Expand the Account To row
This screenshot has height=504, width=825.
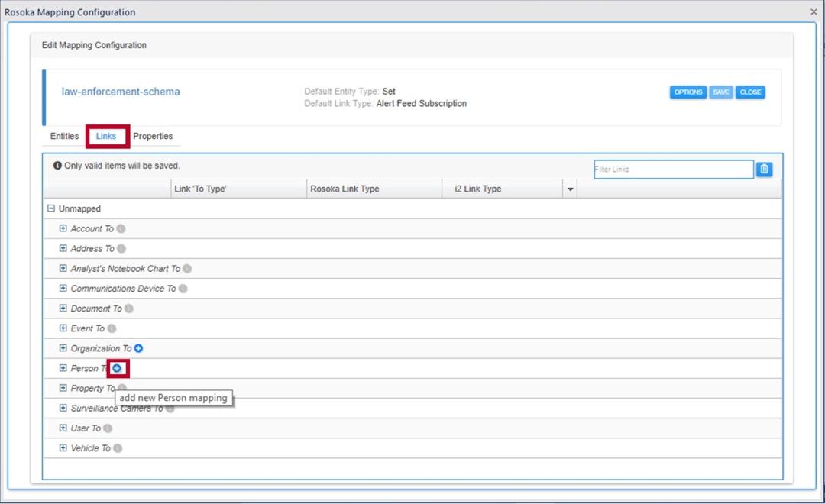coord(63,228)
